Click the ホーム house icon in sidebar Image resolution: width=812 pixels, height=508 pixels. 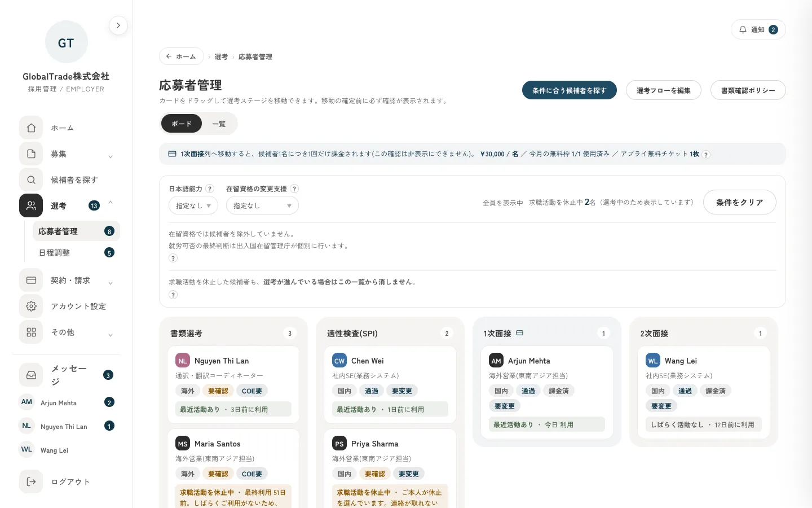coord(31,128)
